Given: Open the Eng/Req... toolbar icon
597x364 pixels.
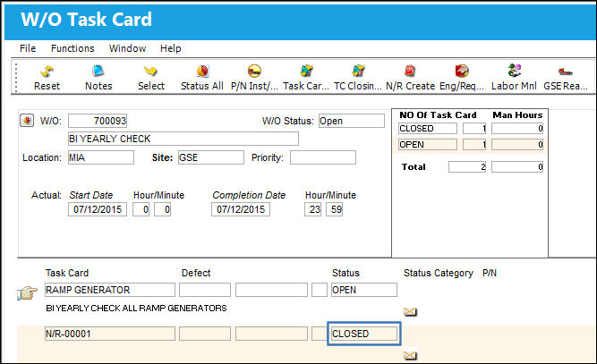Looking at the screenshot, I should (x=462, y=71).
